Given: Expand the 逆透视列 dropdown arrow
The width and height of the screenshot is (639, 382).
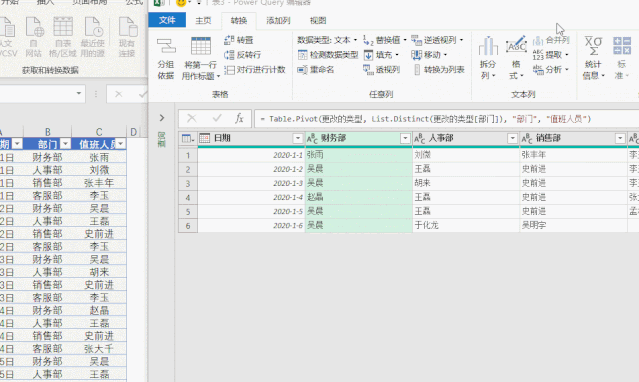Looking at the screenshot, I should pos(461,40).
